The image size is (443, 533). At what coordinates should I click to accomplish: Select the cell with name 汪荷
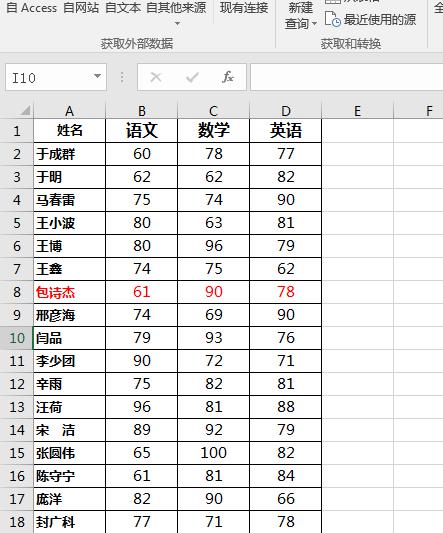[70, 407]
